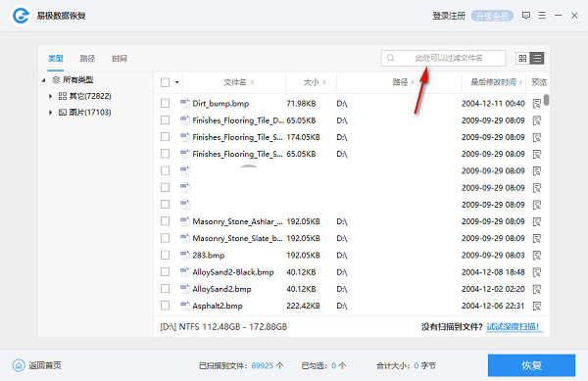
Task: Click the app logo in title bar
Action: 21,16
